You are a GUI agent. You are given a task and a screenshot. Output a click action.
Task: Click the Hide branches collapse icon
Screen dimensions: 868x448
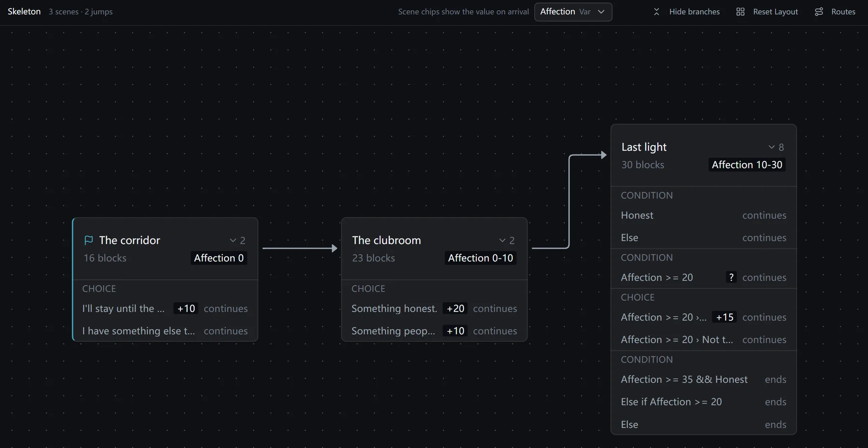(656, 12)
